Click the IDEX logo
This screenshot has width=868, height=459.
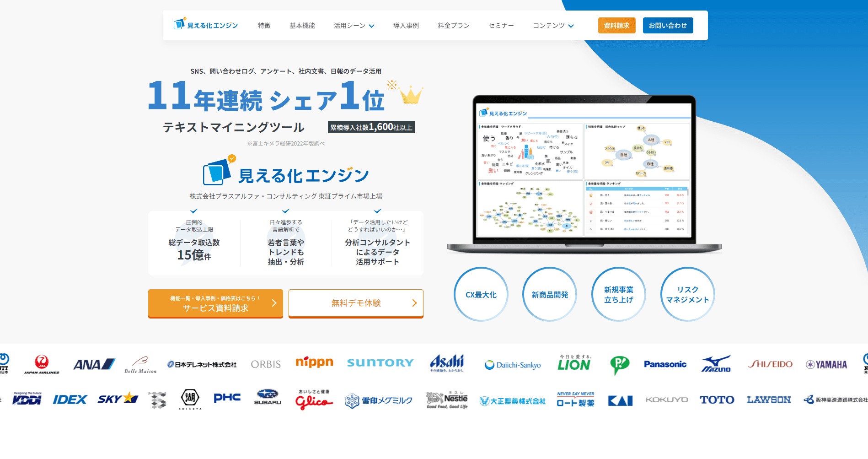[x=70, y=400]
